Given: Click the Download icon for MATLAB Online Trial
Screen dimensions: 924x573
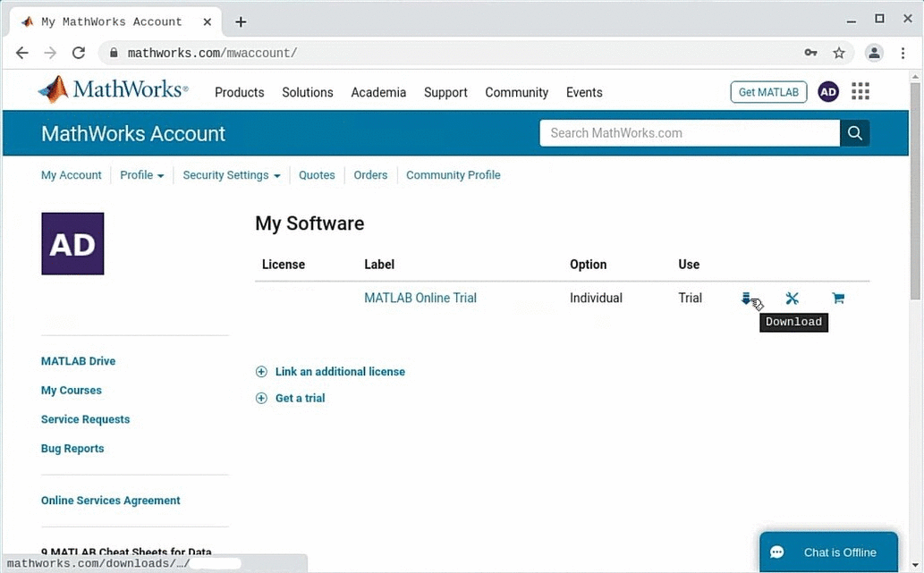Looking at the screenshot, I should 746,298.
